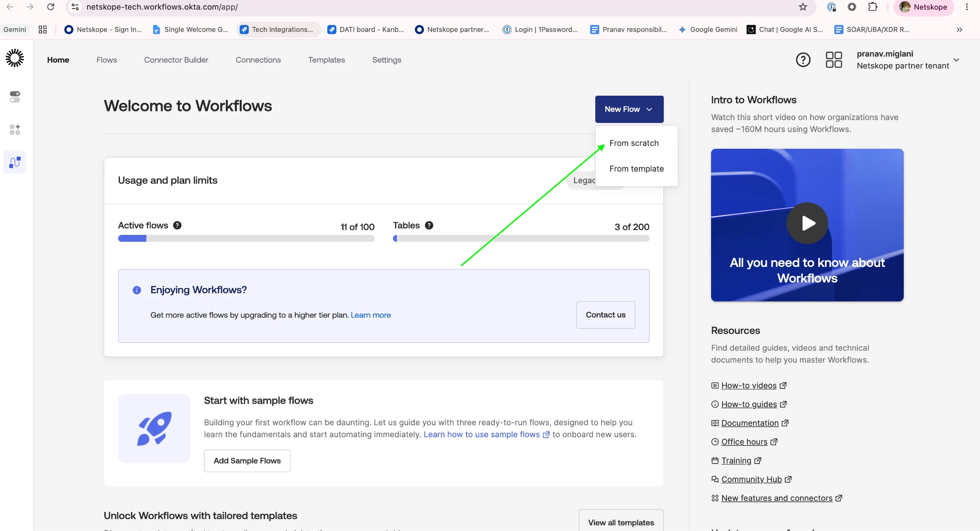Open the bookmarks apps grid icon
Viewport: 980px width, 531px height.
pos(43,29)
